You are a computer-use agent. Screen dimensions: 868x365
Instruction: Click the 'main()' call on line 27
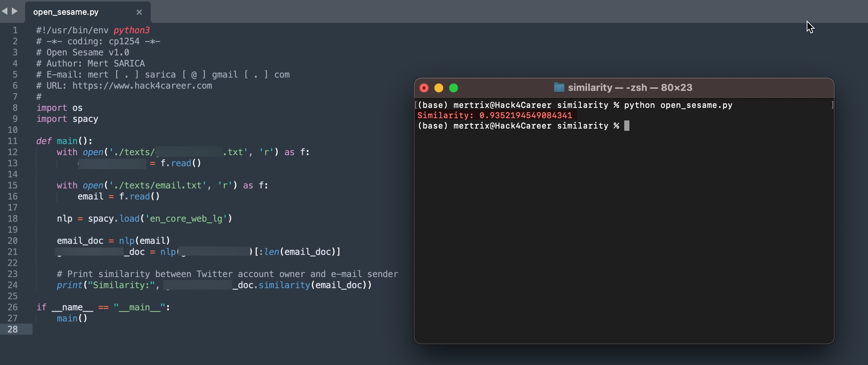click(72, 318)
